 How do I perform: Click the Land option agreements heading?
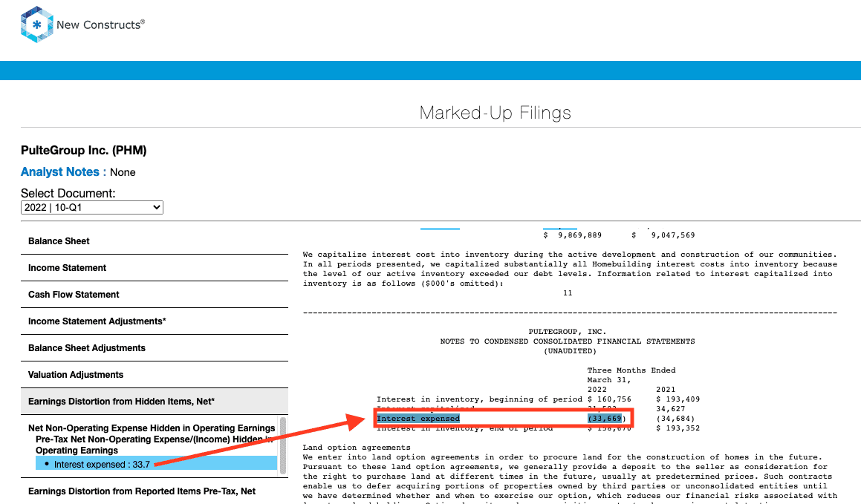(x=357, y=448)
